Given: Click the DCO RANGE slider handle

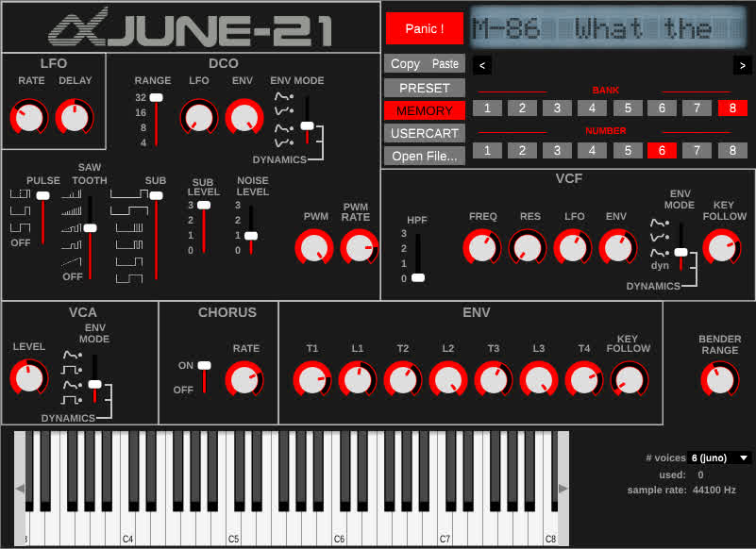Looking at the screenshot, I should pos(157,97).
